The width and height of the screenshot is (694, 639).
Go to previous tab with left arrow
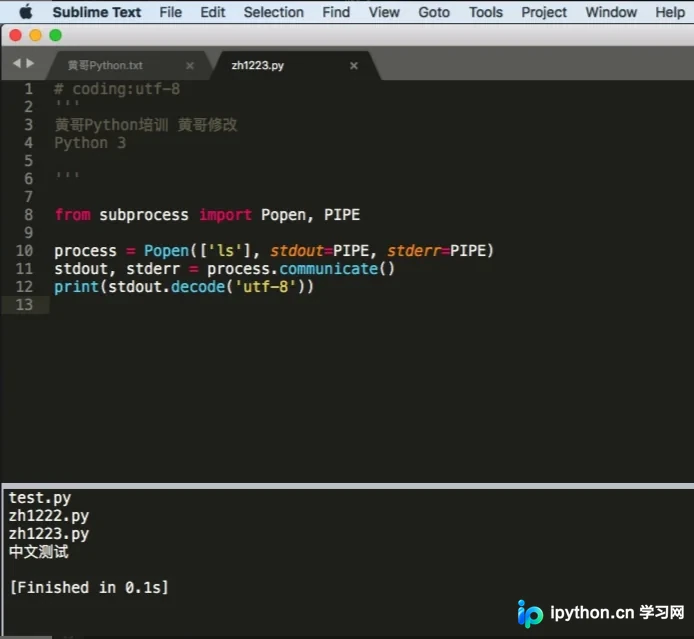[17, 63]
